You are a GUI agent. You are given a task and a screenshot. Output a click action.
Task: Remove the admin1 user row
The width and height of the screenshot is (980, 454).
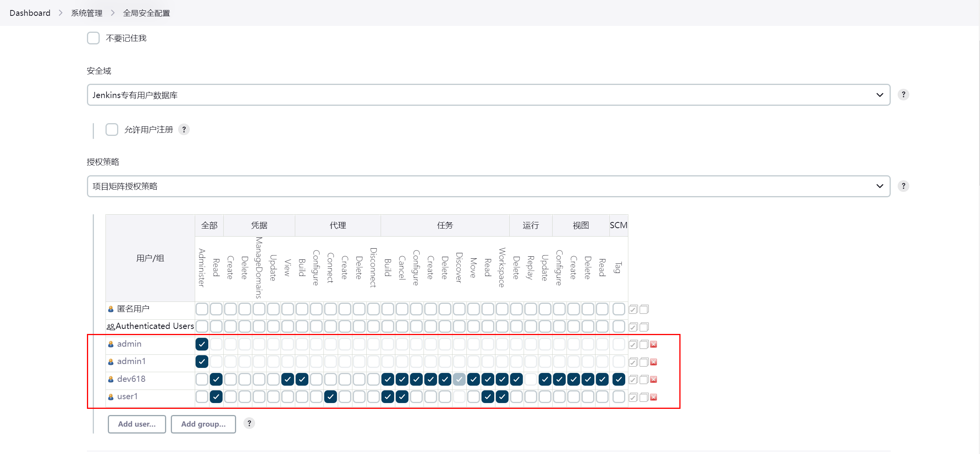click(653, 362)
